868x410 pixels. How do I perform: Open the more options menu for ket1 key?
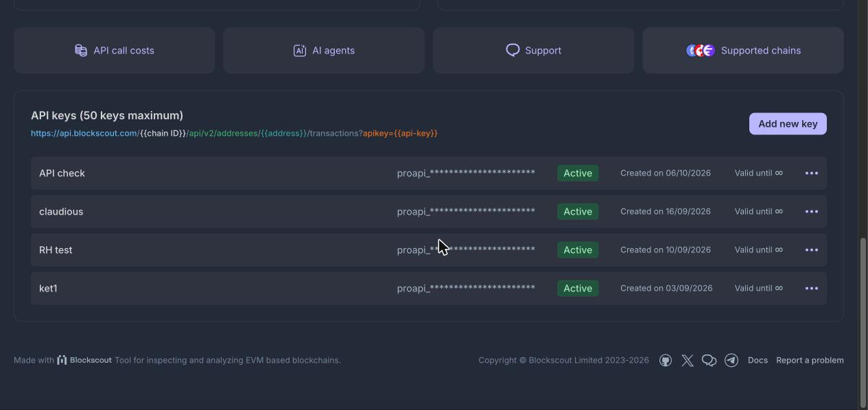coord(812,288)
